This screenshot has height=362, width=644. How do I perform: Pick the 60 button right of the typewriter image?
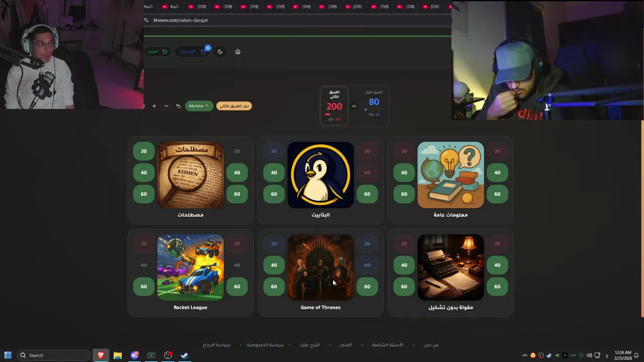pyautogui.click(x=497, y=287)
